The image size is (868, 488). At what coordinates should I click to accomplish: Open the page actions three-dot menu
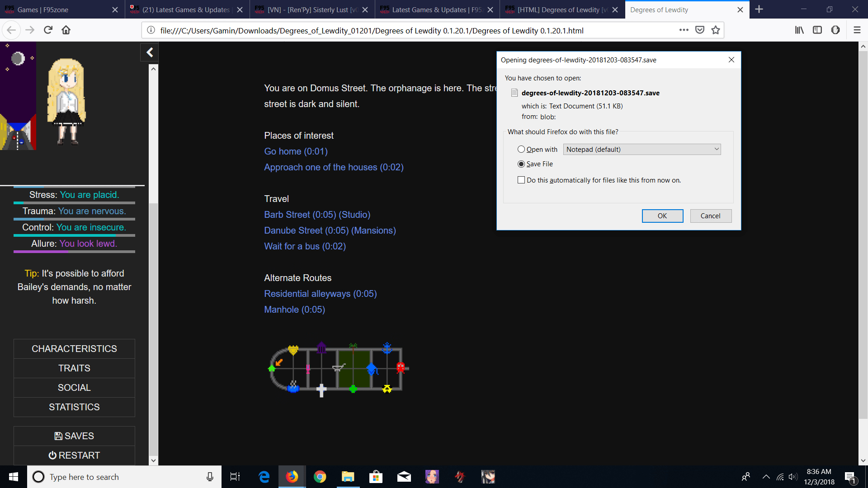684,30
